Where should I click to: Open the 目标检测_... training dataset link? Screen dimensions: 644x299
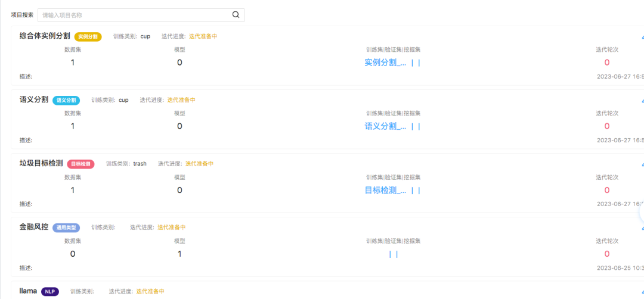pos(385,191)
